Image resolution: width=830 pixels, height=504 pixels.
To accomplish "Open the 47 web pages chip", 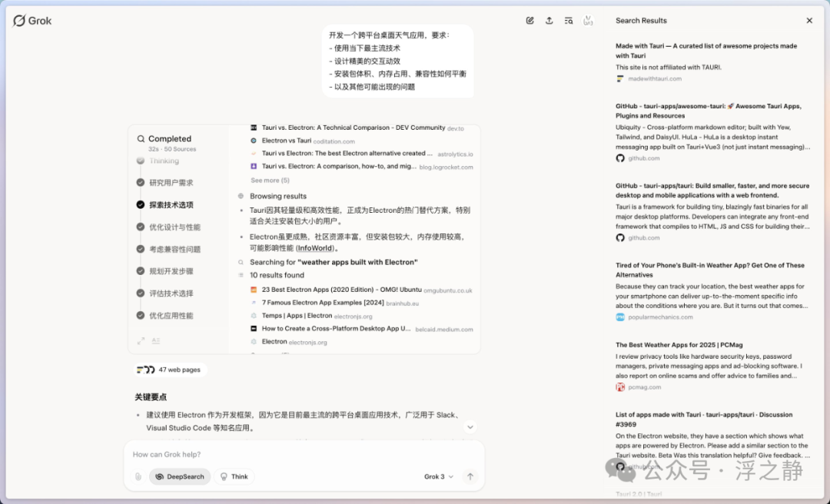I will (x=169, y=370).
